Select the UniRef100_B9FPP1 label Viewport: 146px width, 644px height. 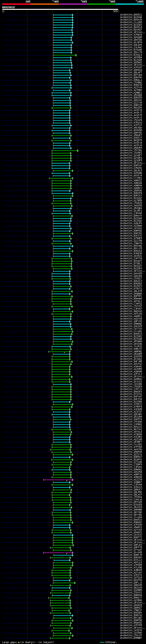[x=131, y=296]
